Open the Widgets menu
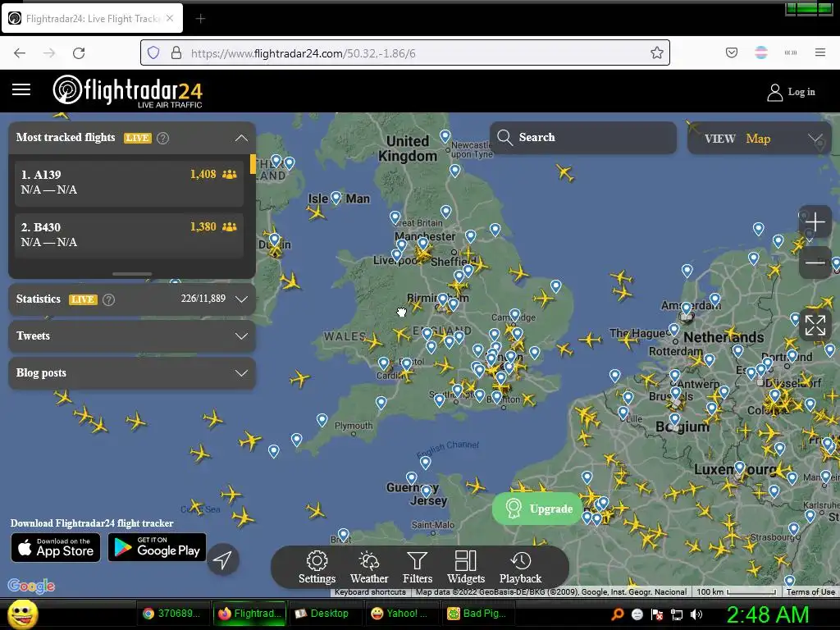The width and height of the screenshot is (840, 630). click(466, 568)
